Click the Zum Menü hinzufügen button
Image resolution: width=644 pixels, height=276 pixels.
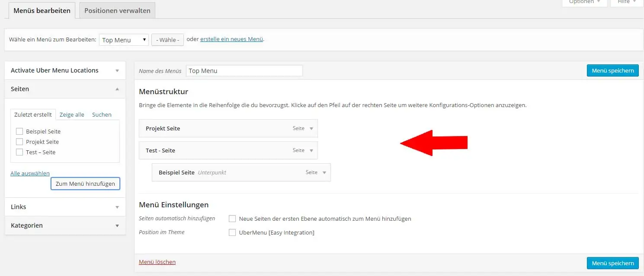click(85, 184)
